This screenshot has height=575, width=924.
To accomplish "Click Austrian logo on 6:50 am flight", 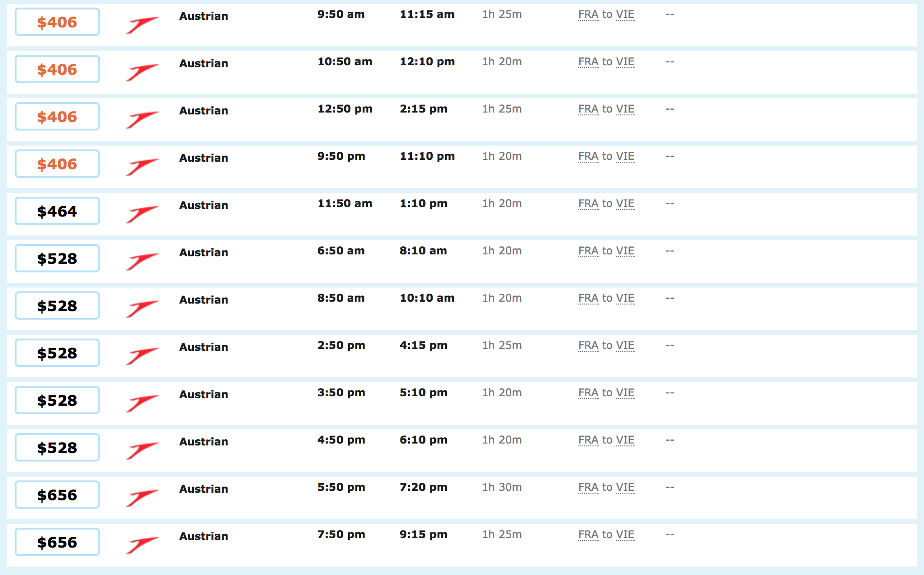I will tap(142, 261).
